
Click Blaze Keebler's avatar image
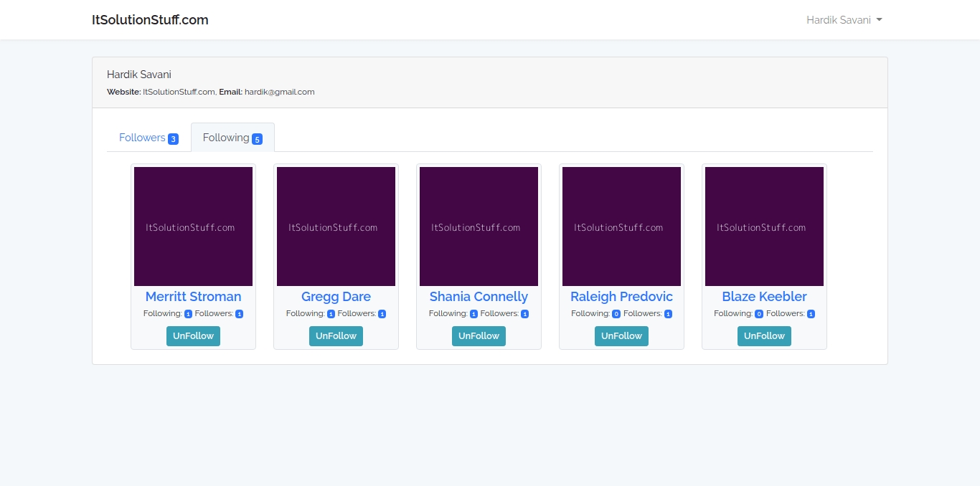[x=764, y=227]
